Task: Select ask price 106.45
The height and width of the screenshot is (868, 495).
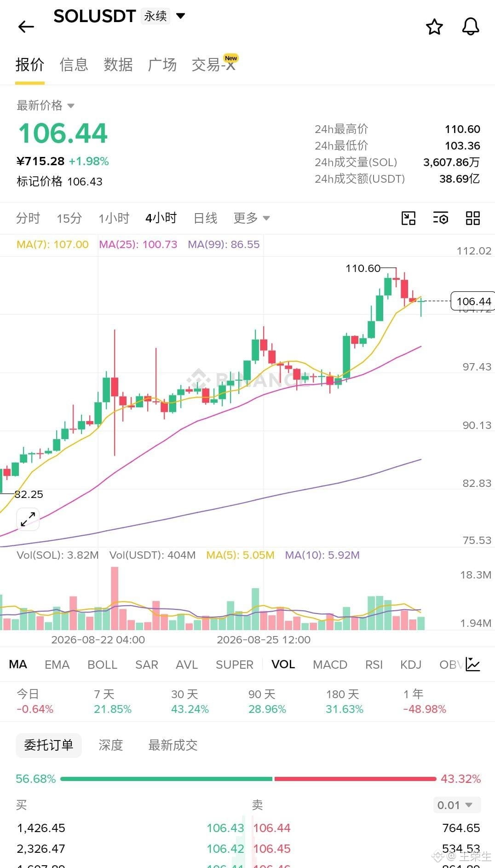Action: tap(272, 849)
